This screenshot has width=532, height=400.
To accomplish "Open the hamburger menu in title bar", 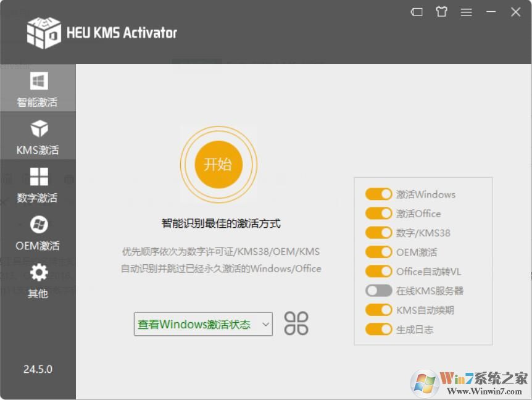I will (x=466, y=12).
